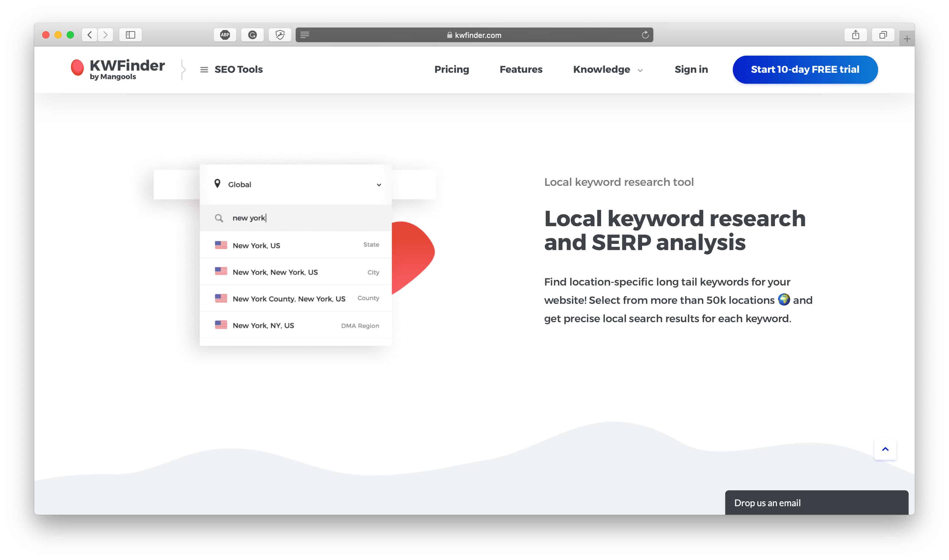Click the shield privacy extension icon
Screen dimensions: 949x560
(280, 35)
